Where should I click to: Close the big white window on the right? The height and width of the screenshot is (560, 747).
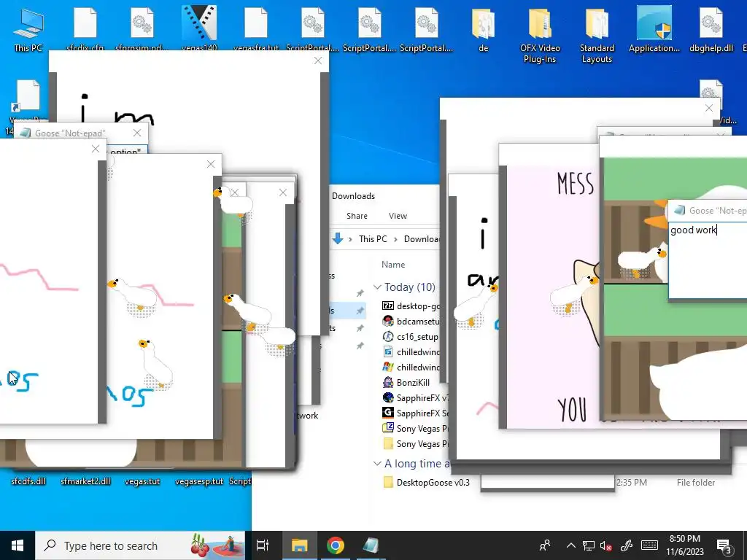(x=709, y=108)
